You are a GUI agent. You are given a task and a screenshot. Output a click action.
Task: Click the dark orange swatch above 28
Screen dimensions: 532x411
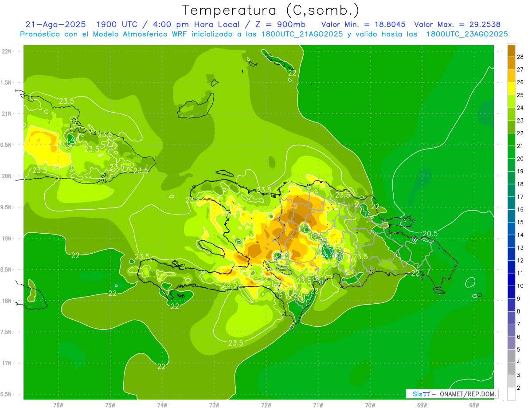pyautogui.click(x=512, y=51)
